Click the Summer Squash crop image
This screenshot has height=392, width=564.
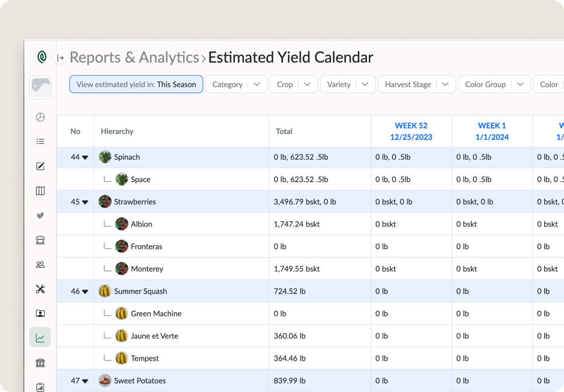pos(105,291)
